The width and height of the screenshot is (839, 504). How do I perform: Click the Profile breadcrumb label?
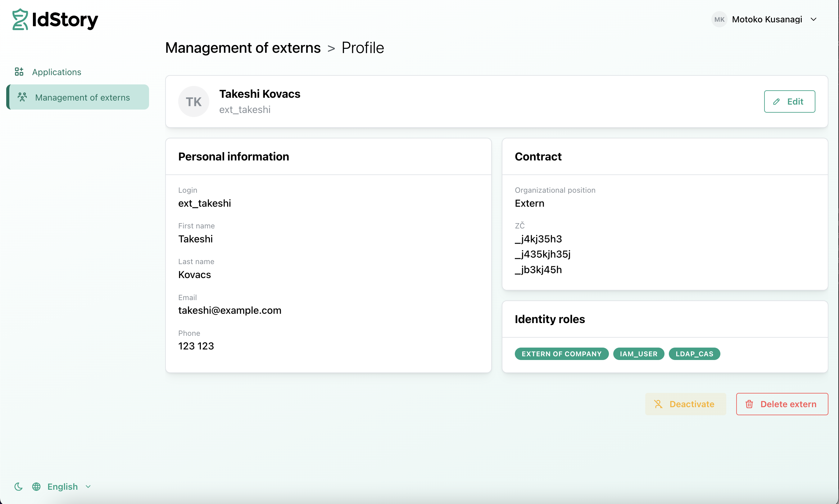point(363,47)
